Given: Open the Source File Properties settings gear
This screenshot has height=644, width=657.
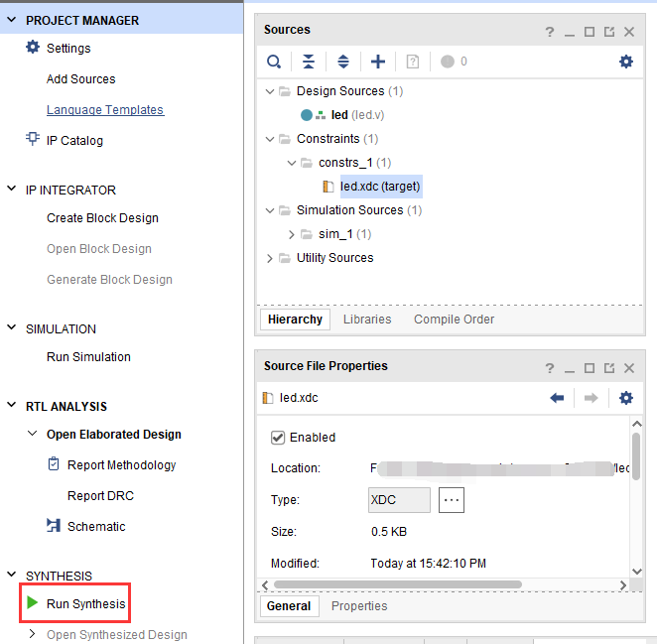Looking at the screenshot, I should click(x=625, y=398).
